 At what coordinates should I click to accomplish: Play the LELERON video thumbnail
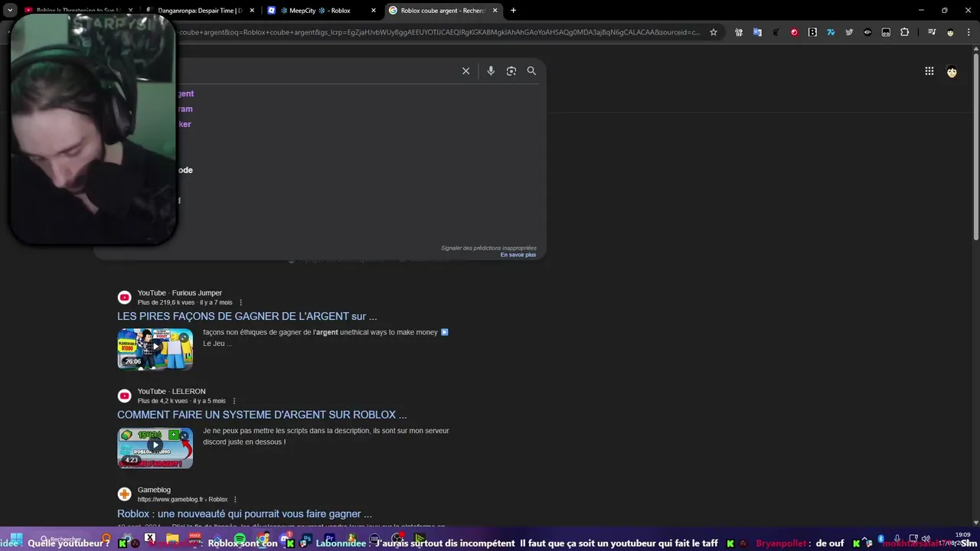[x=155, y=448]
